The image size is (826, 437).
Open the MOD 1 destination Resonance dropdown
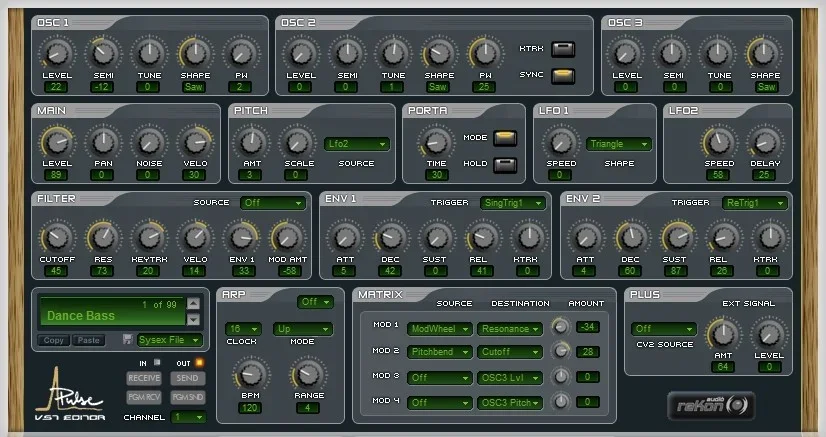click(509, 329)
